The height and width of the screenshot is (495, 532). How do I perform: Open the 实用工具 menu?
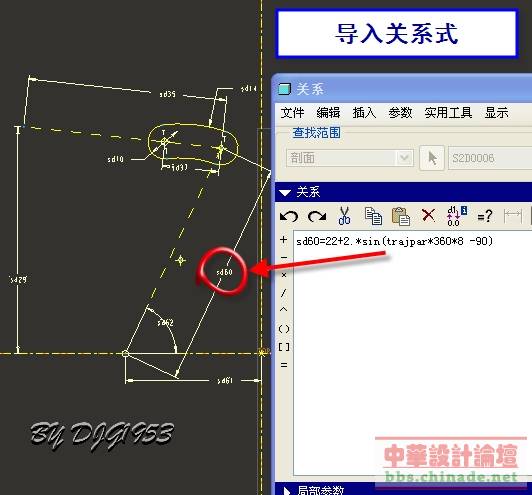coord(448,113)
